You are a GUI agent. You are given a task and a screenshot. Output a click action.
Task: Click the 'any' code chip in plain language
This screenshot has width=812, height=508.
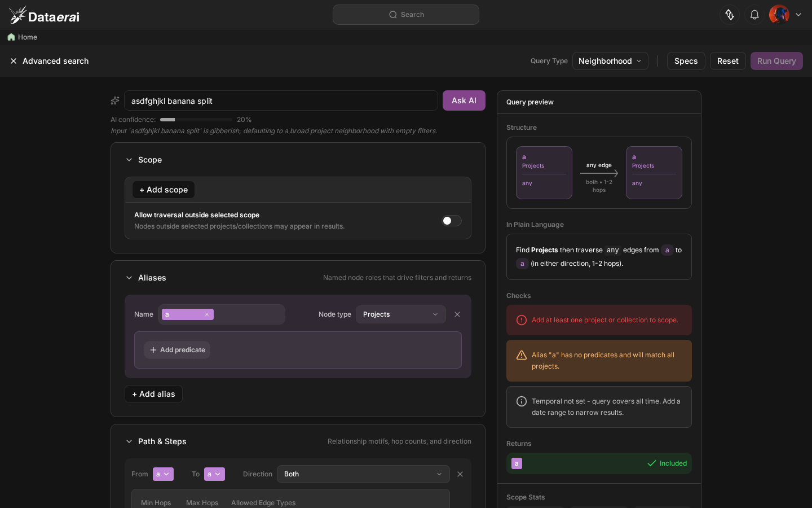(x=613, y=250)
